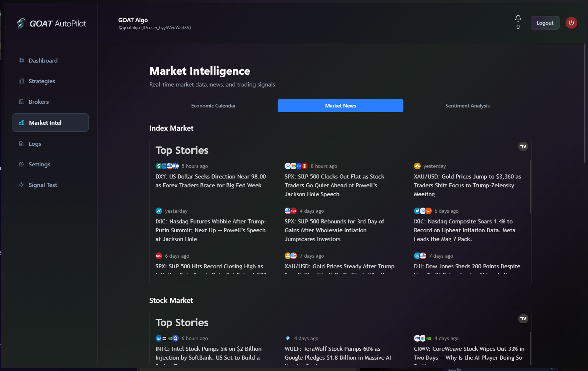
Task: Click the @goatalgo user ID text
Action: click(x=154, y=28)
